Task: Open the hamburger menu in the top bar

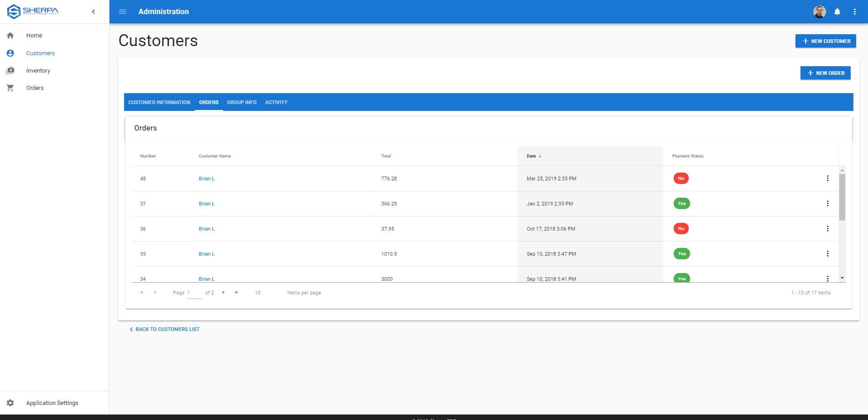Action: [122, 11]
